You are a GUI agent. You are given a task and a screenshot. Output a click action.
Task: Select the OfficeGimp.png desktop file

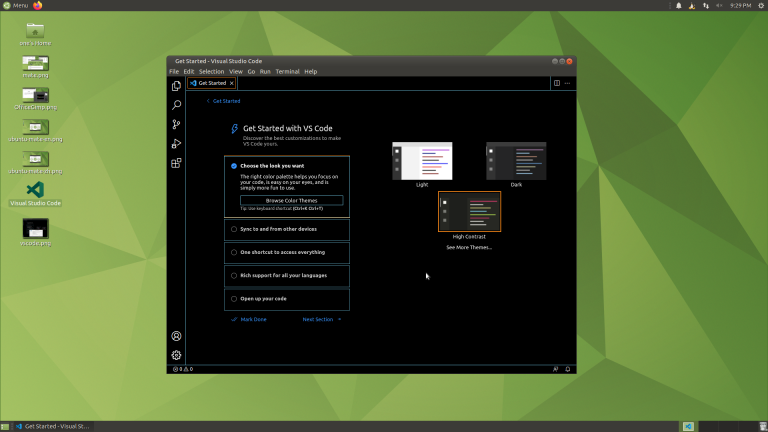pos(35,98)
